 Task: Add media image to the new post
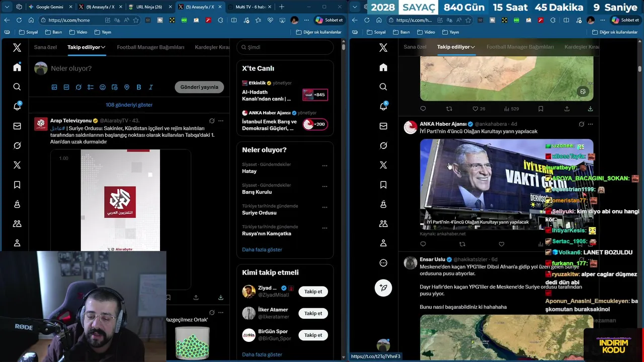click(x=54, y=87)
